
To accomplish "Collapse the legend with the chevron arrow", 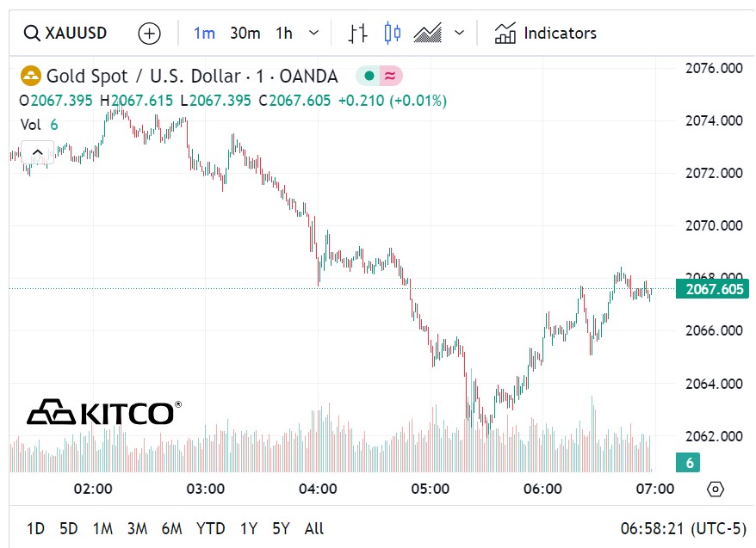I will (x=37, y=154).
